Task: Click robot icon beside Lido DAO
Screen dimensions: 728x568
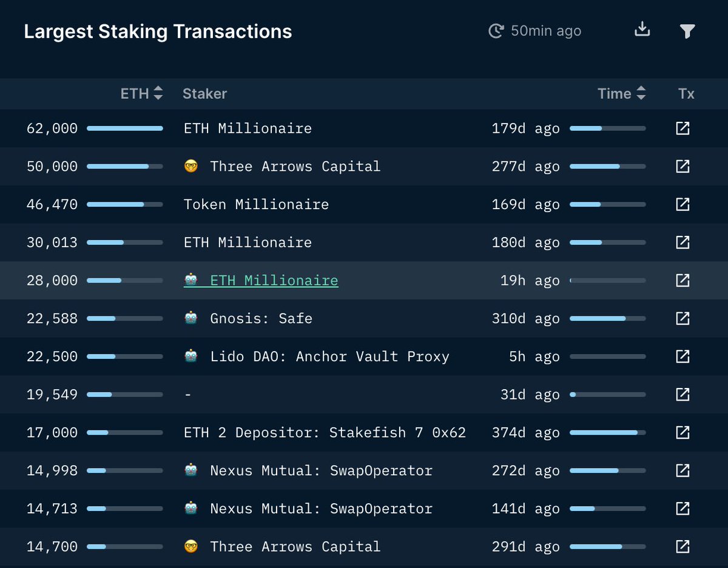Action: pos(191,356)
